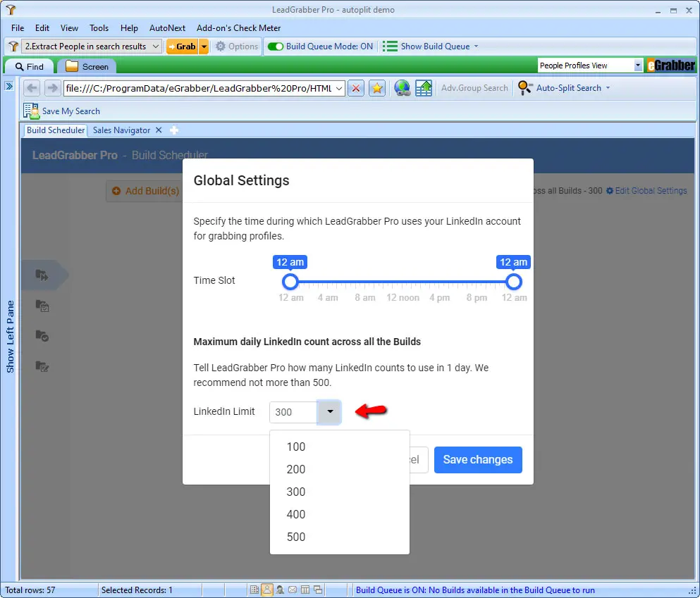Open the Help menu
The image size is (700, 598).
[129, 27]
